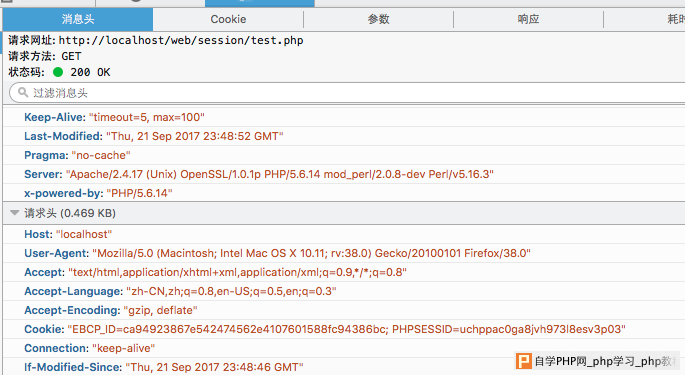Select the Pragma no-cache header row

344,155
